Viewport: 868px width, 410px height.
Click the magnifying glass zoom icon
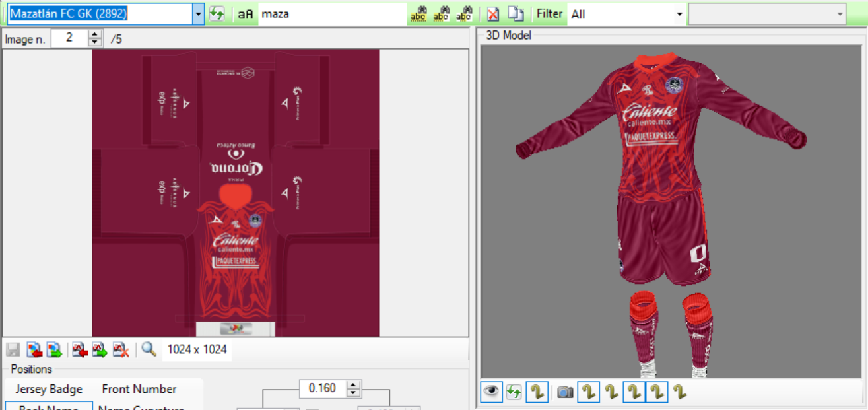pyautogui.click(x=149, y=350)
